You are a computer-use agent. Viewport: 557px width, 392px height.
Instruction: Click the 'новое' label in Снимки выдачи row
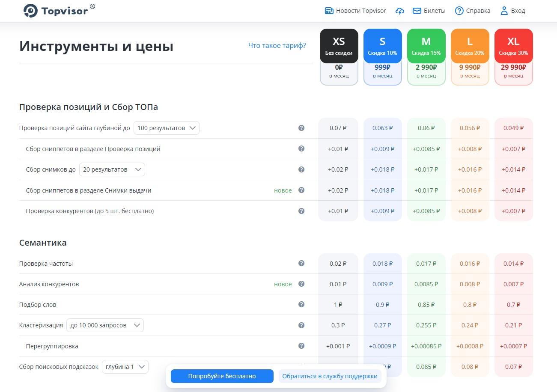coord(283,190)
